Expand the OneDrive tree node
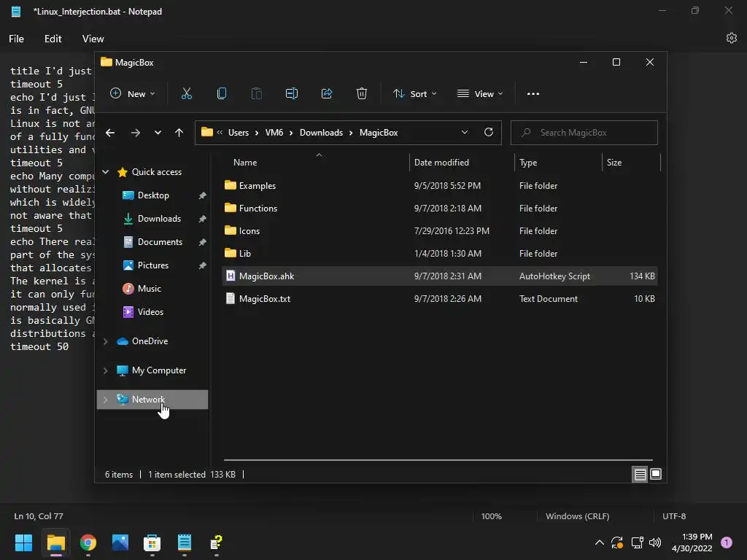 (106, 341)
